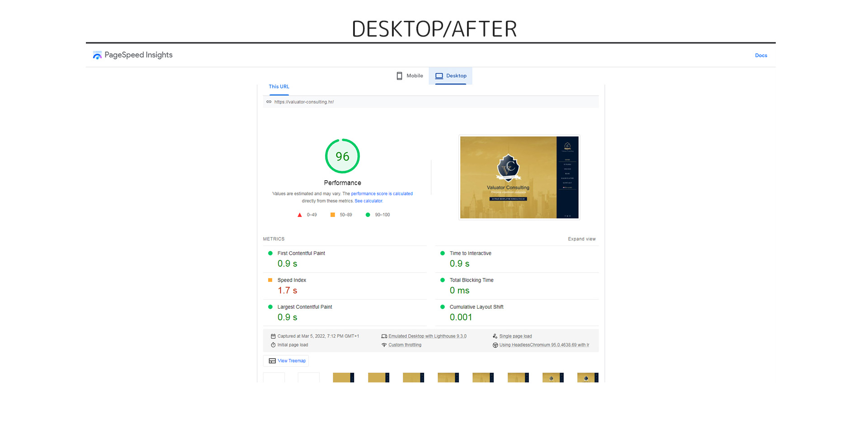Screen dimensions: 868x424
Task: Open the Docs link
Action: [x=761, y=56]
